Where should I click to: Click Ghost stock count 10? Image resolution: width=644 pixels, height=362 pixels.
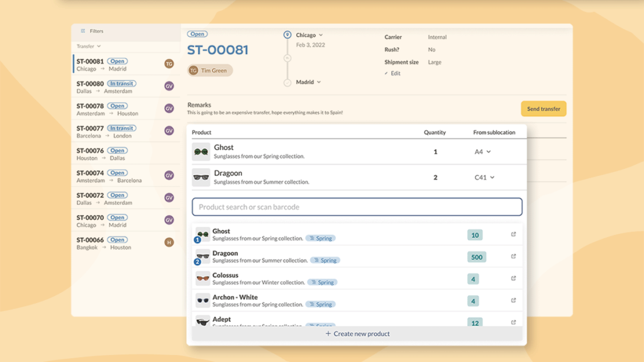click(x=475, y=235)
